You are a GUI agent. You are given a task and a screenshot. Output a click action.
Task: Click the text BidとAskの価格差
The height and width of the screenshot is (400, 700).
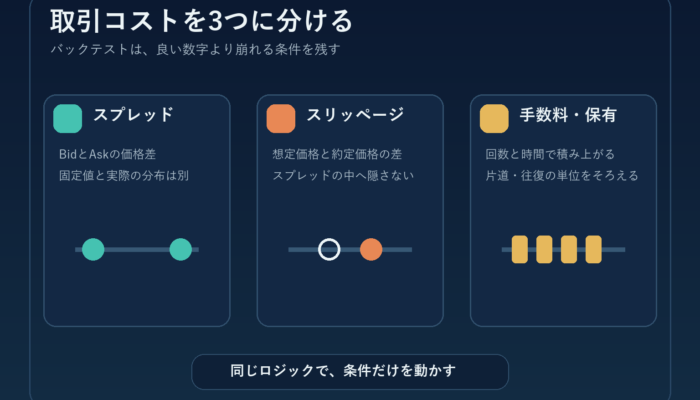[108, 154]
